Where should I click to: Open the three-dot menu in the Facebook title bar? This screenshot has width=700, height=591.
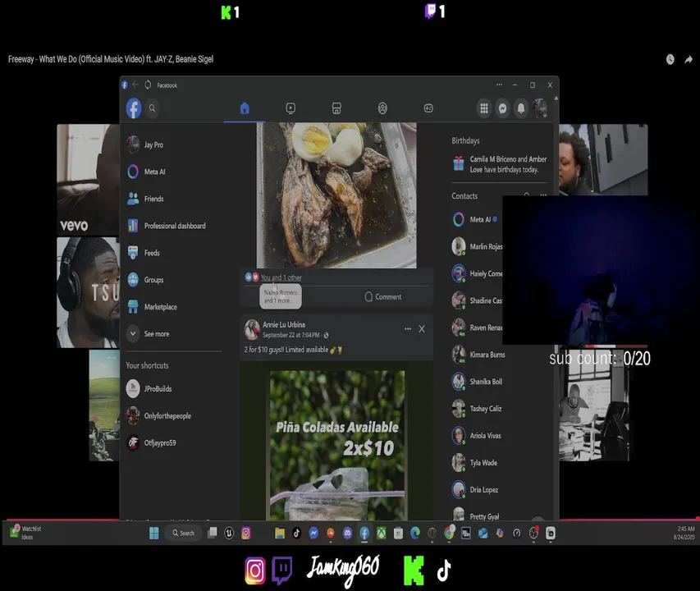click(499, 85)
